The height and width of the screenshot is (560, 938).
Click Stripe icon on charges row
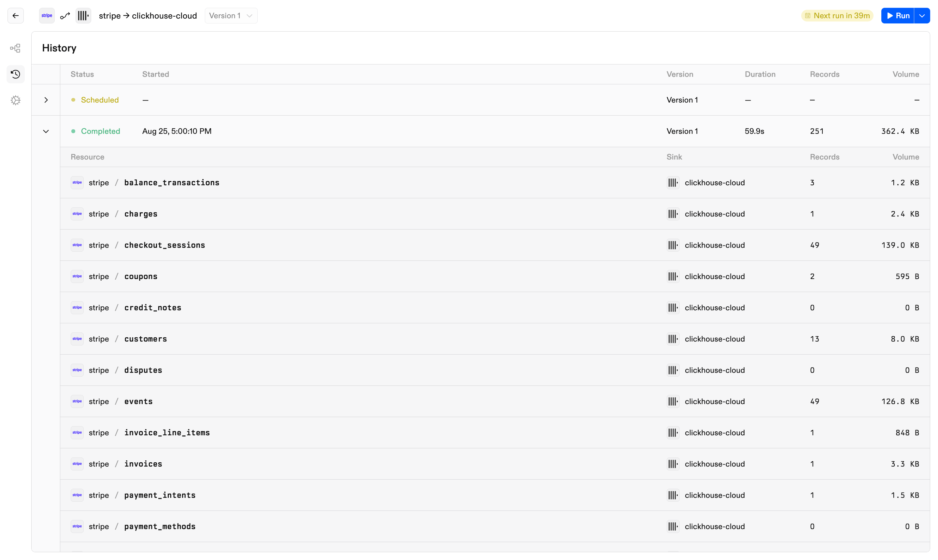coord(77,214)
